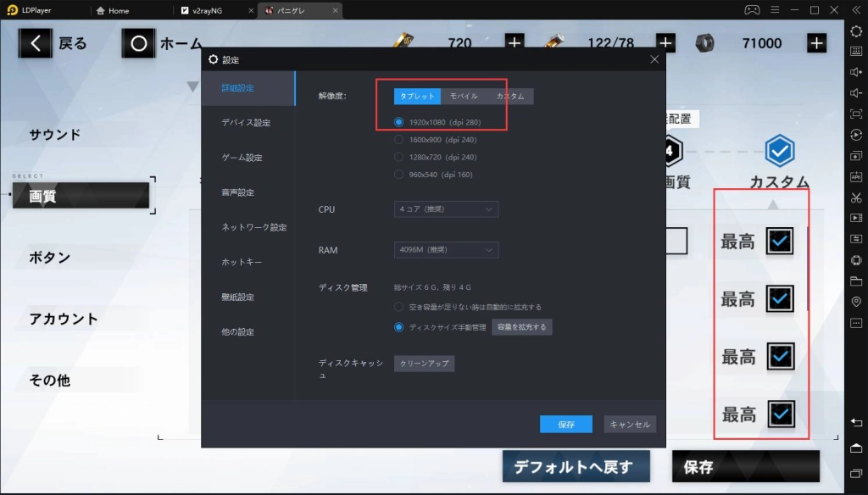Click the synchronizer arrows sidebar icon
This screenshot has height=495, width=868.
[x=856, y=239]
